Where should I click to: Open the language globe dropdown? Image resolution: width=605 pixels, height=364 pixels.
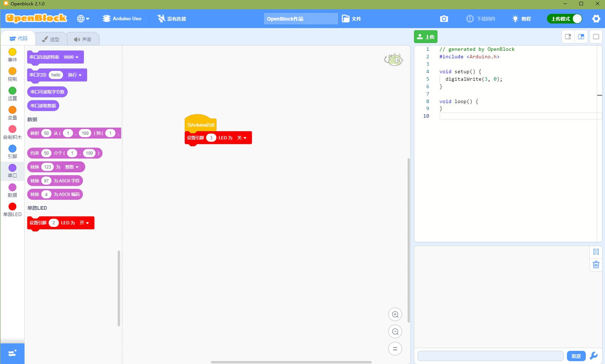tap(83, 19)
